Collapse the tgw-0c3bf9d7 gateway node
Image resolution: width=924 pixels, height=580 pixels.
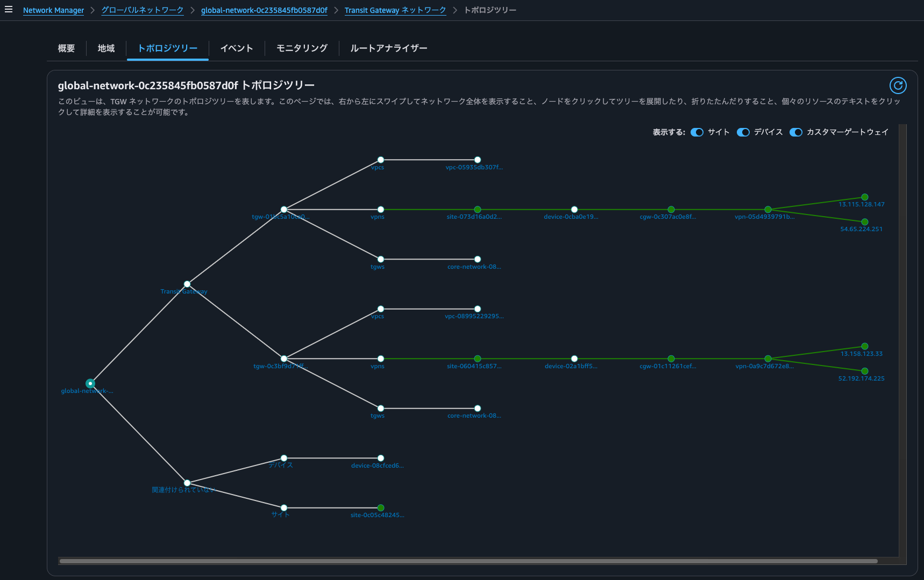click(284, 359)
